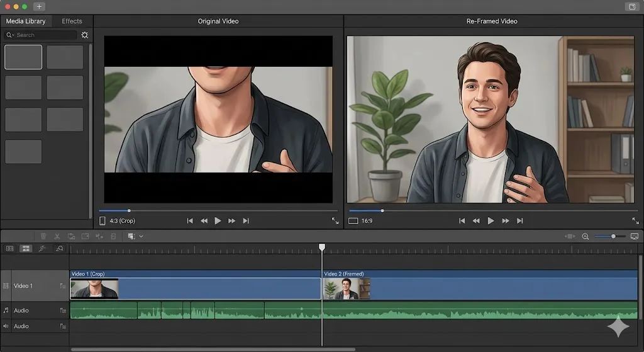Select the bottom single media thumbnail

[23, 152]
